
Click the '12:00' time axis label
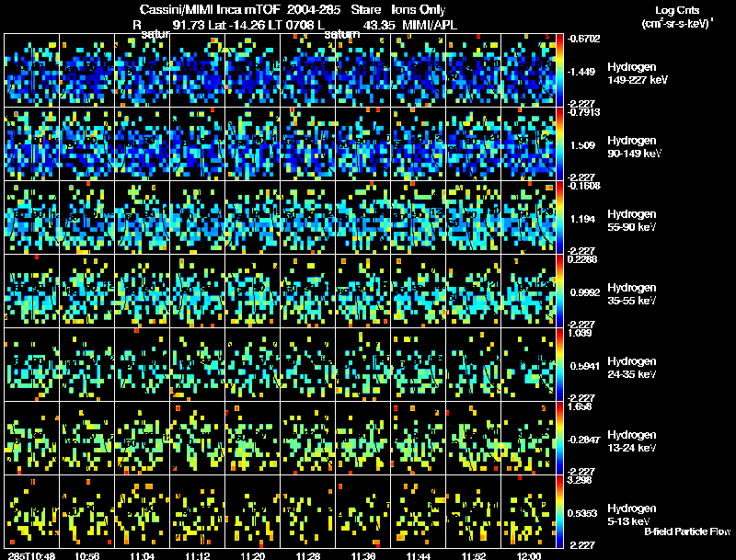click(x=529, y=555)
